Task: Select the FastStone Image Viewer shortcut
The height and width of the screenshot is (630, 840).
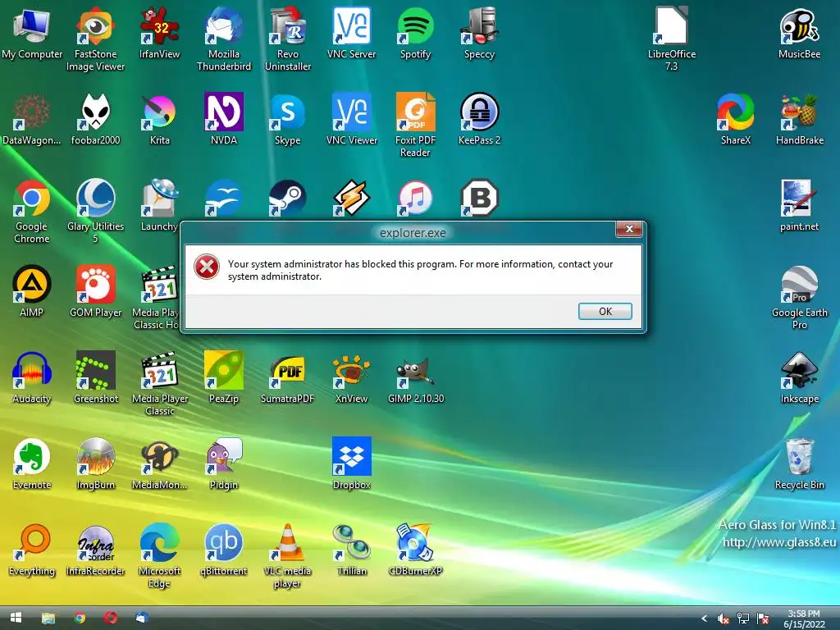Action: tap(95, 39)
